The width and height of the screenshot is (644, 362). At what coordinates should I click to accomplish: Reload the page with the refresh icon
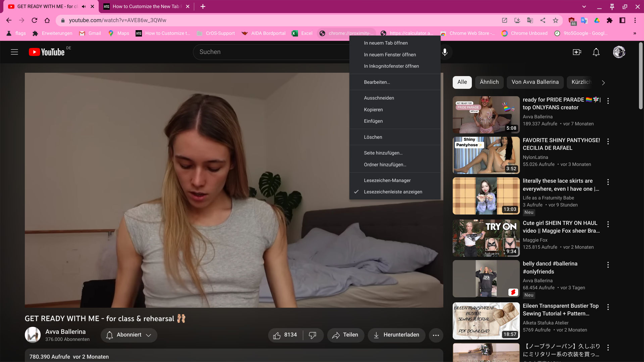(34, 20)
